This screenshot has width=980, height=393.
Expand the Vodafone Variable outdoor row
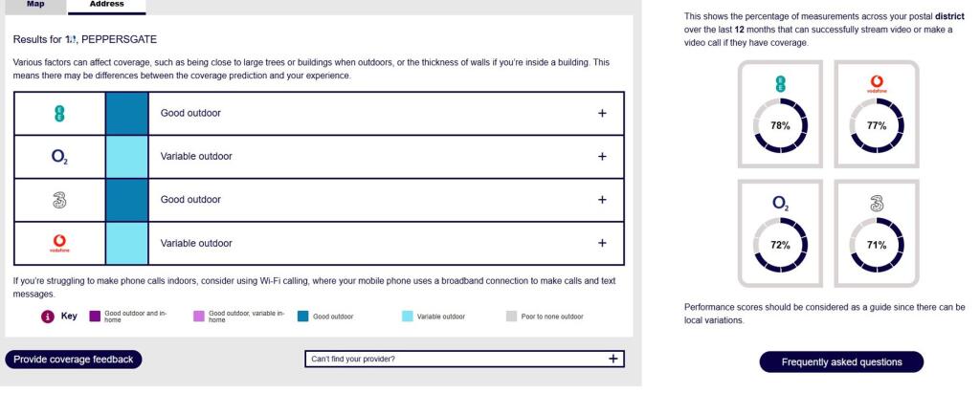click(x=602, y=243)
